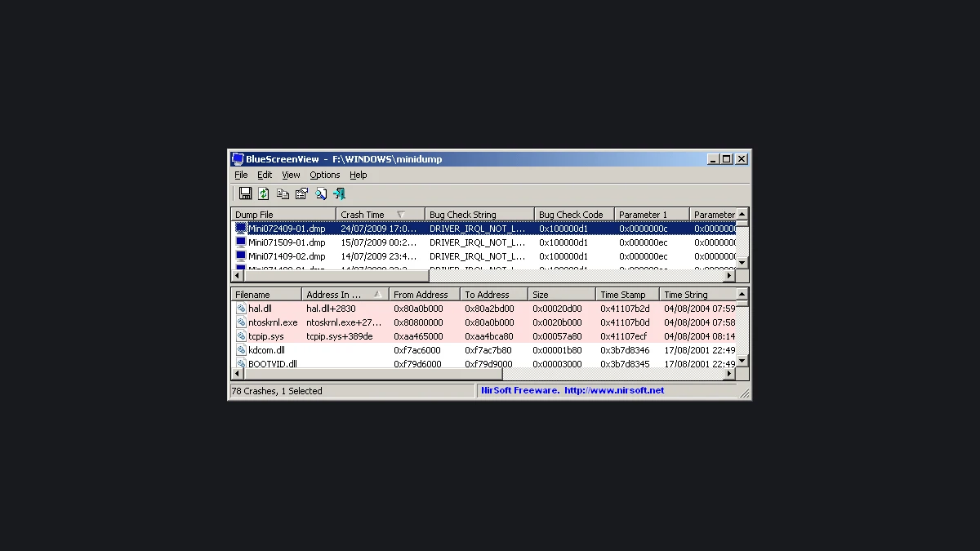The image size is (980, 551).
Task: Click upper pane horizontal scroll right arrow
Action: [730, 276]
